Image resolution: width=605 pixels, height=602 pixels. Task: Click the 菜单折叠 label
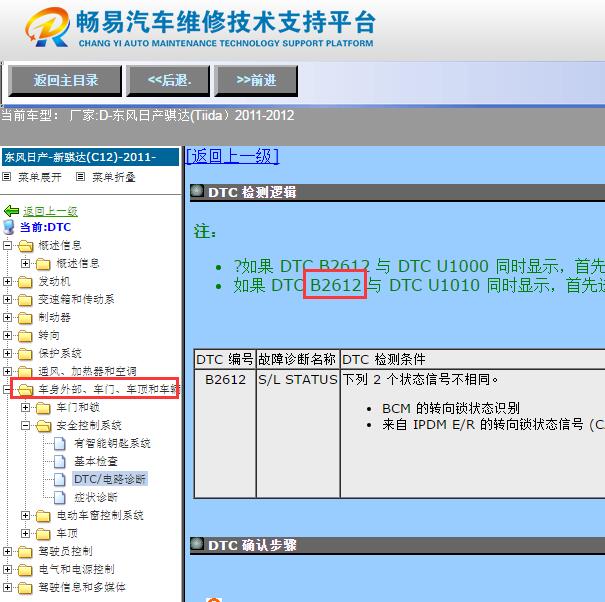point(114,177)
